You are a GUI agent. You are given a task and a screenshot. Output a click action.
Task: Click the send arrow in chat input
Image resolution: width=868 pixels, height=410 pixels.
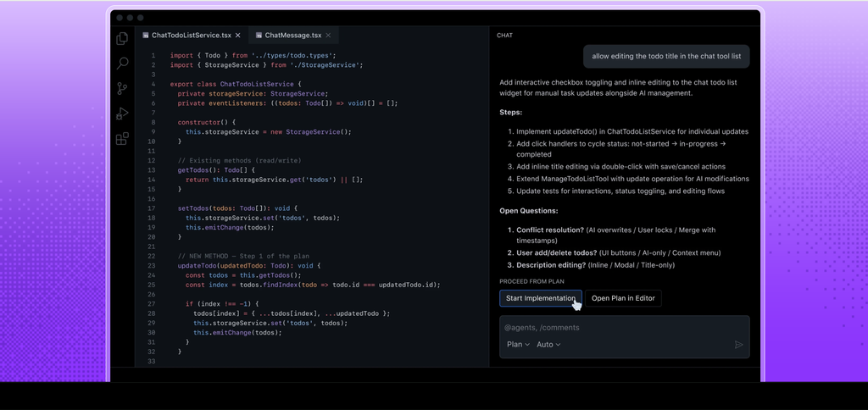point(738,345)
